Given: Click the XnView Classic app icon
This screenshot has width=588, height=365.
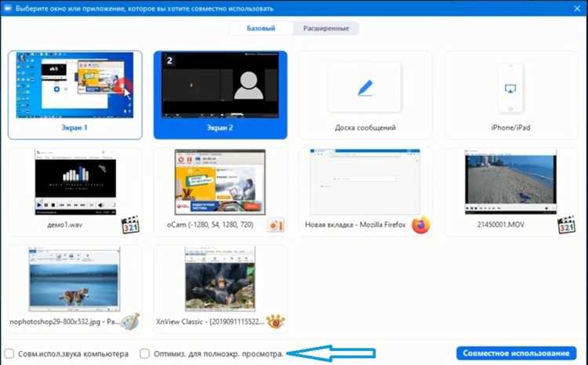Looking at the screenshot, I should [x=276, y=322].
